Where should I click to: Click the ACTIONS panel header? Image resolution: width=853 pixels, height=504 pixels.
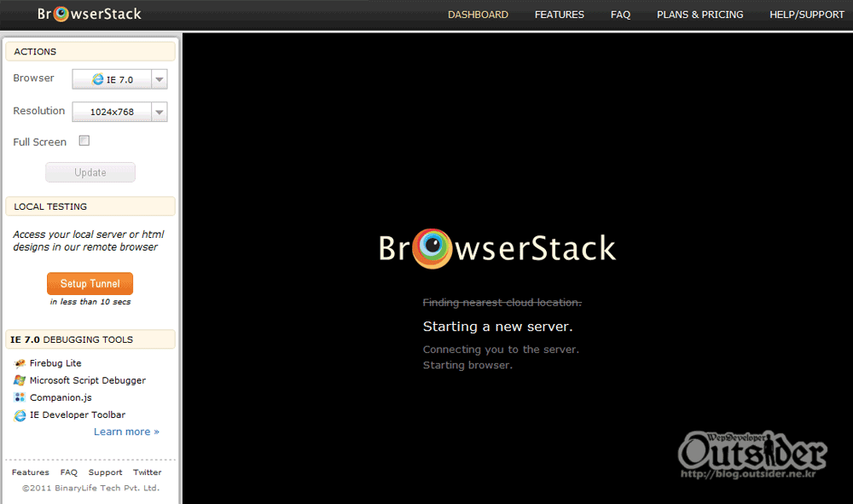(90, 52)
